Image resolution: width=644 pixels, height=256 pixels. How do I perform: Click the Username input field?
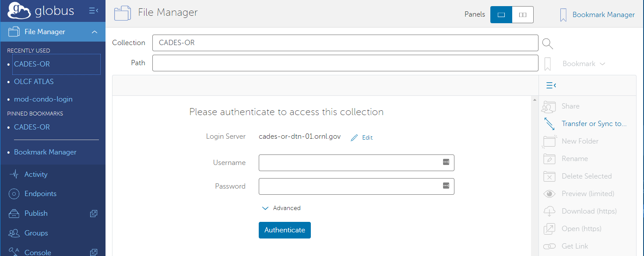pos(350,162)
